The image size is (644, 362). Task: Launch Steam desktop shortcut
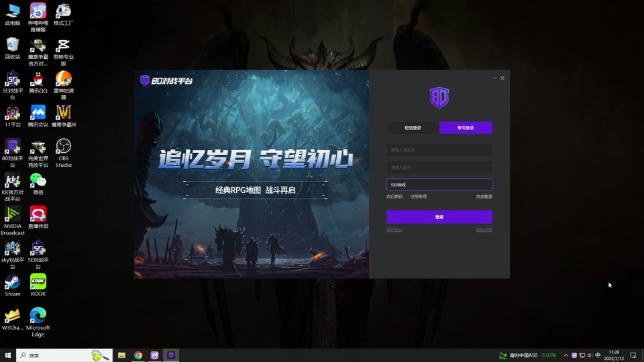(x=13, y=286)
